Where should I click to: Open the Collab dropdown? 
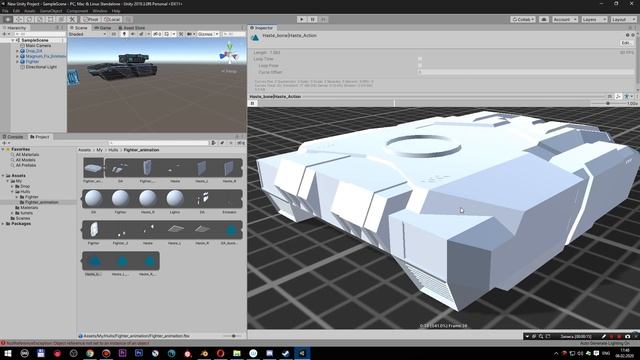(522, 19)
